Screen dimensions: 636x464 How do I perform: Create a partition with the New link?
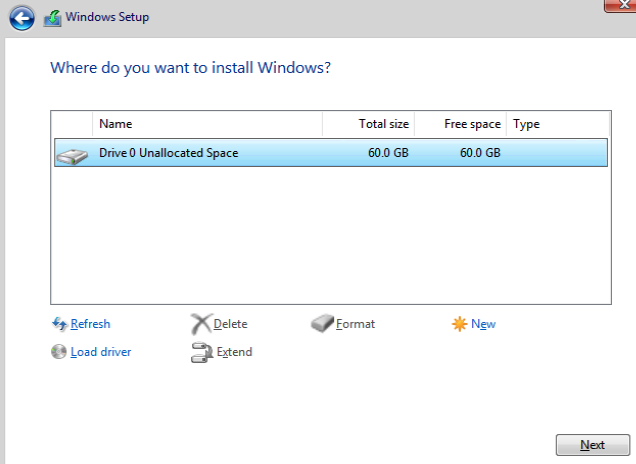pos(484,324)
